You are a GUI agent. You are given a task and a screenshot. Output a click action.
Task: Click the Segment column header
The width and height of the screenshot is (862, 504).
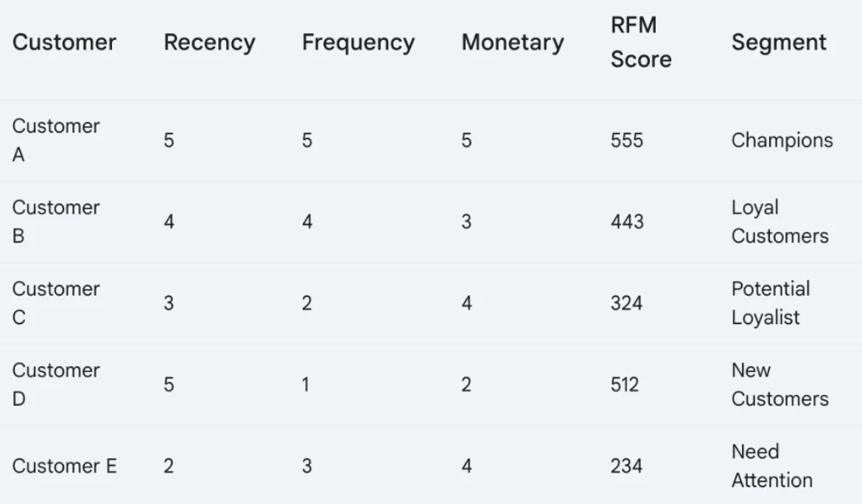coord(779,42)
